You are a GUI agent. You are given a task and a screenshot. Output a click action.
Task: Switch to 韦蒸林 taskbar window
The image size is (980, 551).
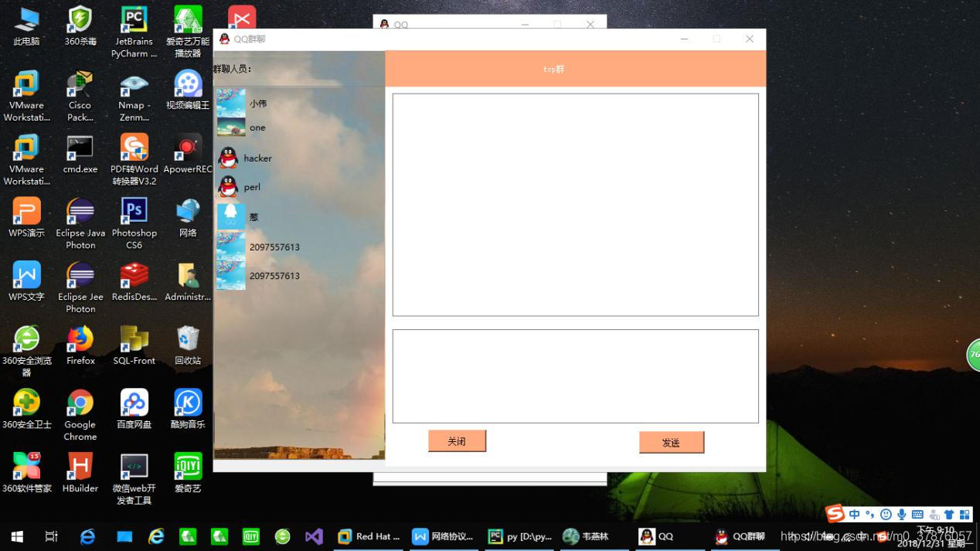tap(594, 536)
